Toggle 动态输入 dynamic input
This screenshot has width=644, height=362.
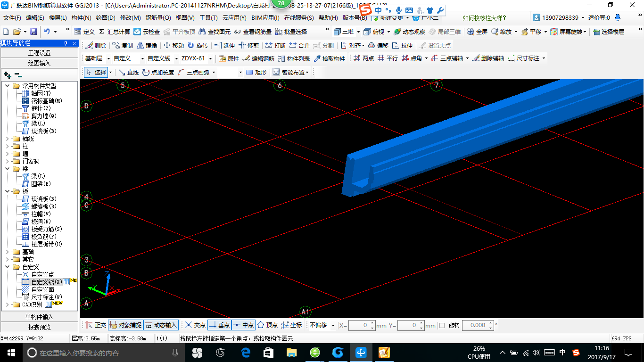pyautogui.click(x=161, y=325)
